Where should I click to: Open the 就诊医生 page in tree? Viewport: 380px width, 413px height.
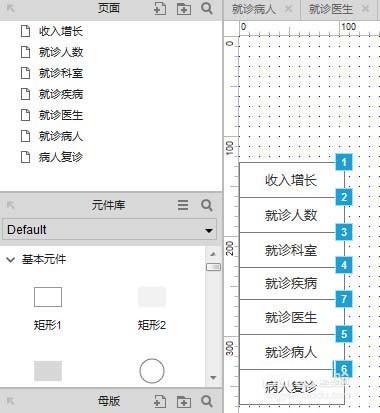[61, 115]
